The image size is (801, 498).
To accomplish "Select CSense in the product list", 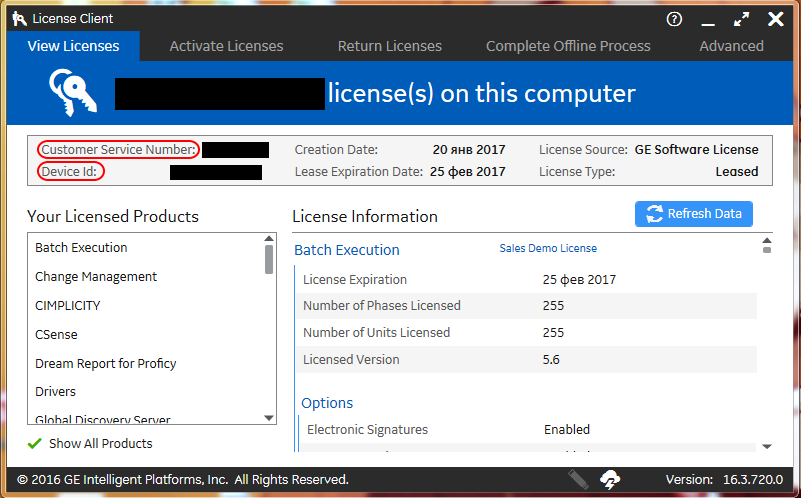I will (56, 335).
